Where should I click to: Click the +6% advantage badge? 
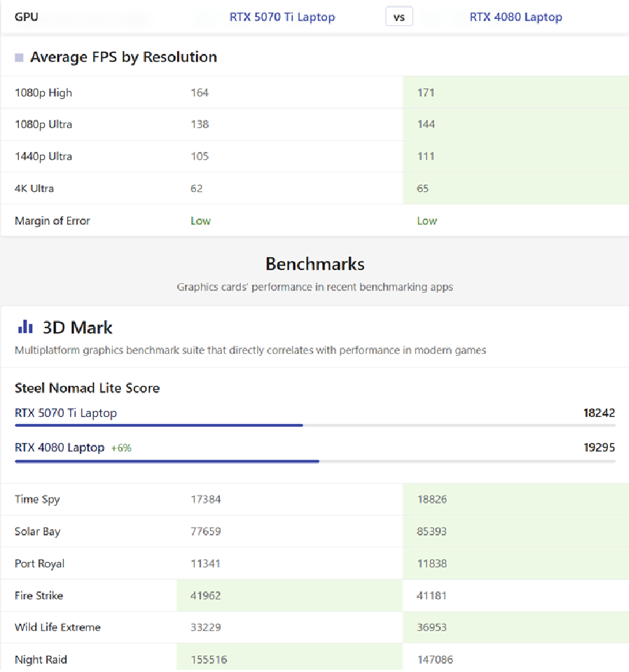coord(121,448)
